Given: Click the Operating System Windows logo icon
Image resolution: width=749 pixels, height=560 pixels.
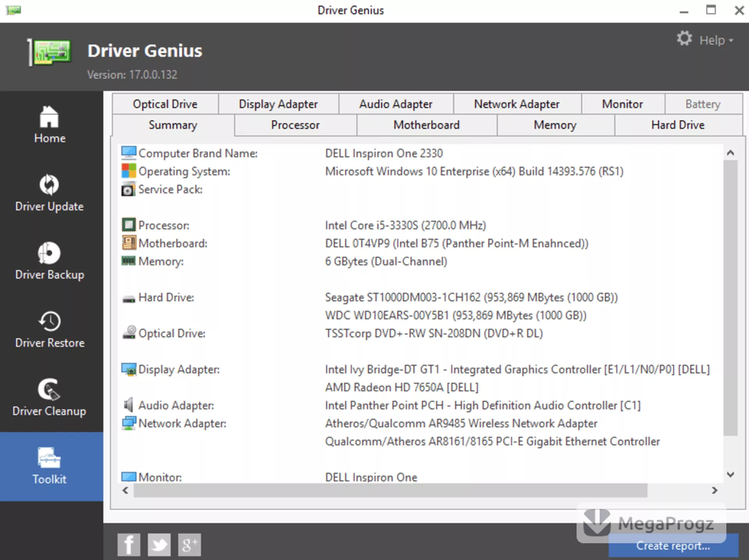Looking at the screenshot, I should [129, 171].
